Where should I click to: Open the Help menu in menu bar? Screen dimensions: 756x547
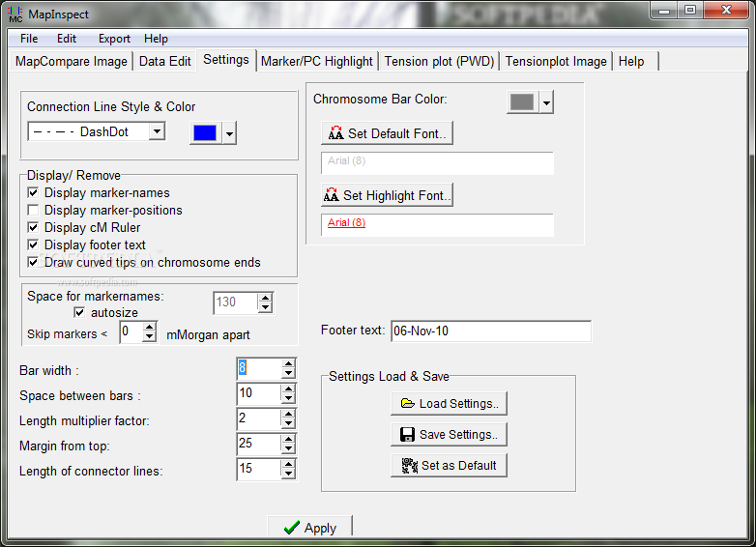(156, 39)
